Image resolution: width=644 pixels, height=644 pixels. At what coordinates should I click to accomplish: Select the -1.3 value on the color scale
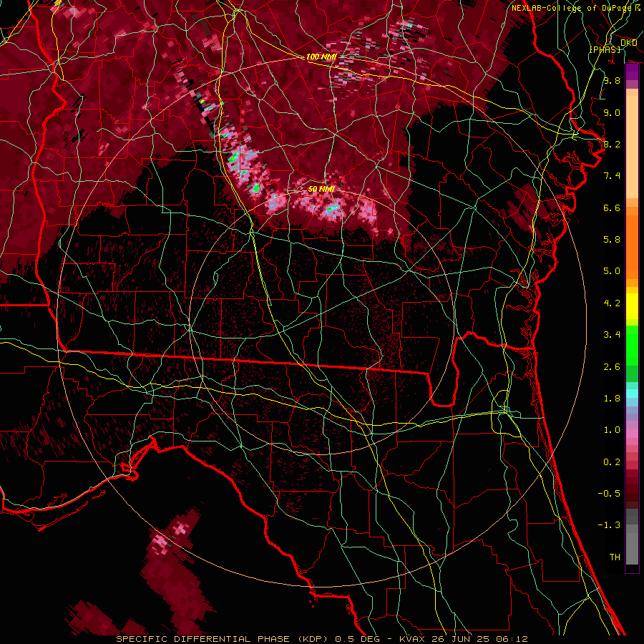click(x=609, y=525)
